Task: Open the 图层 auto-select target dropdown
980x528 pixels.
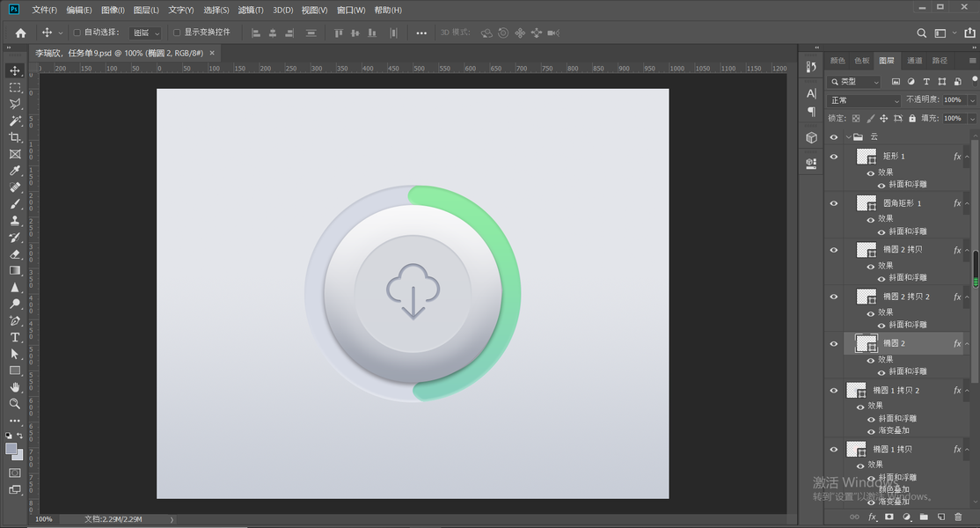Action: click(146, 33)
